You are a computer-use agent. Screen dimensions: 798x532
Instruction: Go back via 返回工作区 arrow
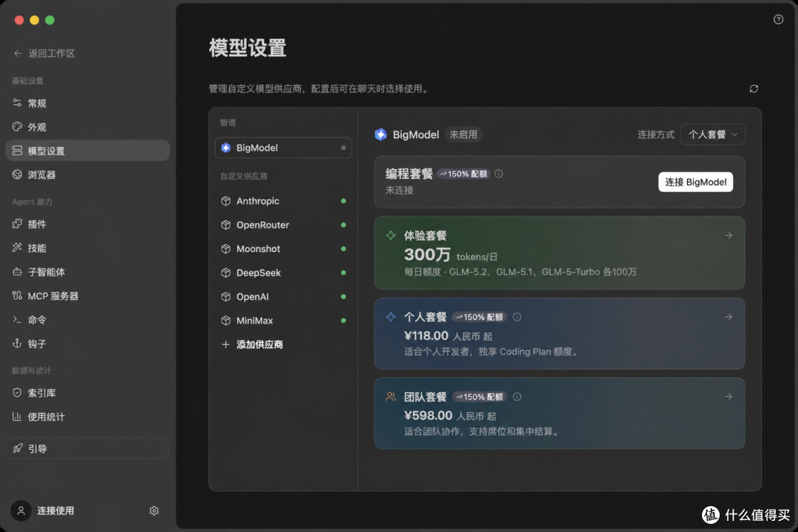[18, 53]
